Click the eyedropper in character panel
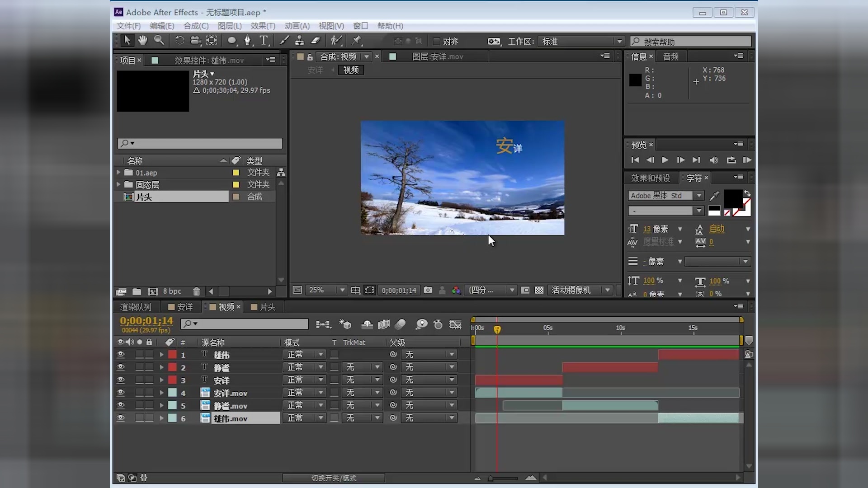The width and height of the screenshot is (868, 488). point(714,196)
